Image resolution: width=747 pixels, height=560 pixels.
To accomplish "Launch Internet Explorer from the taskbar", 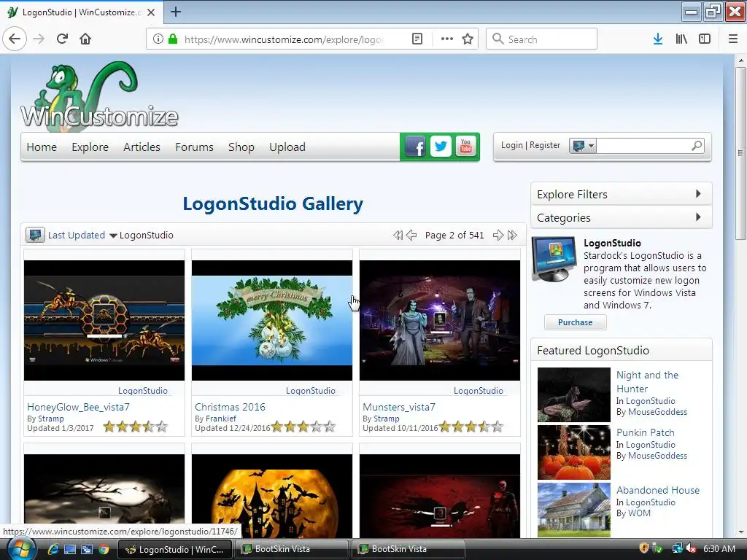I will pyautogui.click(x=53, y=550).
